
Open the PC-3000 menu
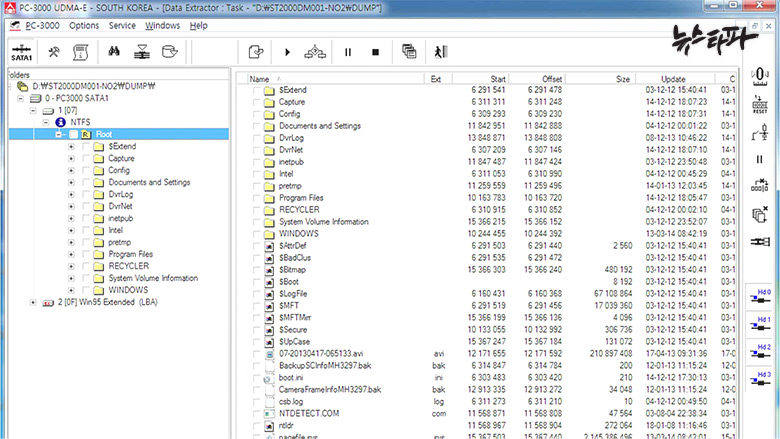[42, 25]
